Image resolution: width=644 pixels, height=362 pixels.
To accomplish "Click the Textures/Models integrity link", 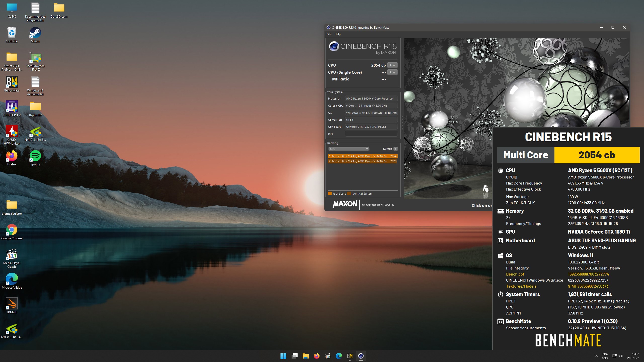I will [x=521, y=286].
